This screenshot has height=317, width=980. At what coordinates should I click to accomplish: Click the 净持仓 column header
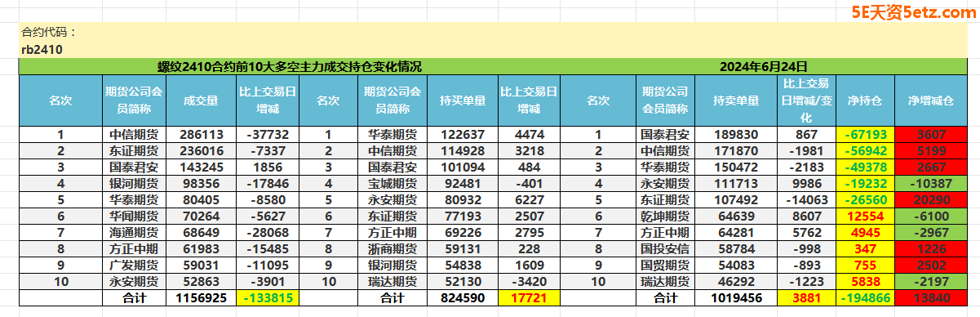coord(866,100)
